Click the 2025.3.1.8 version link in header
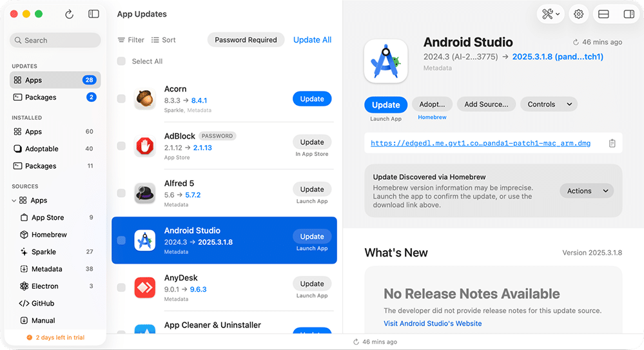The width and height of the screenshot is (644, 350). click(x=558, y=57)
